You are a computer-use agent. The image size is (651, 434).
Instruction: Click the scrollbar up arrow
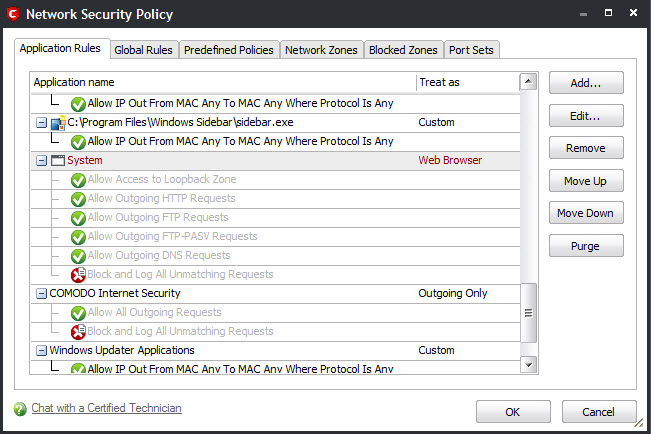528,81
